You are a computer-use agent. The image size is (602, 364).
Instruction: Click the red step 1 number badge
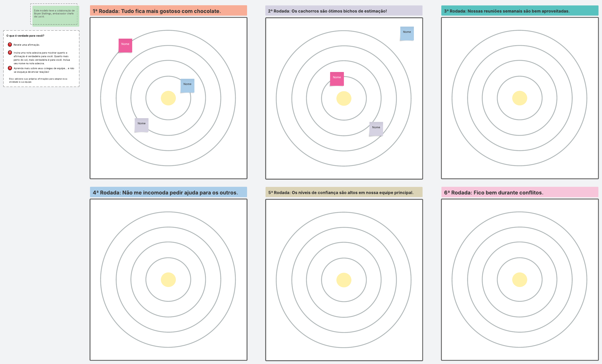pos(10,44)
